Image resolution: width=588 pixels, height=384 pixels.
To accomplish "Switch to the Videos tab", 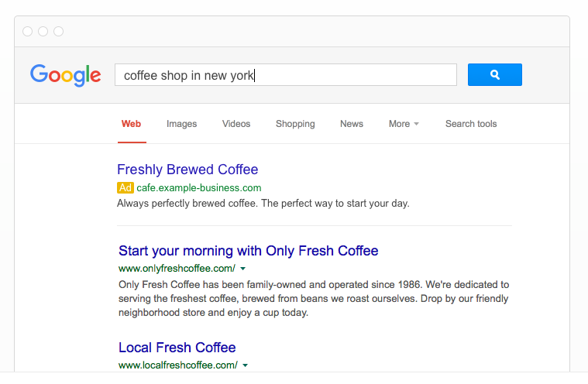I will point(236,124).
